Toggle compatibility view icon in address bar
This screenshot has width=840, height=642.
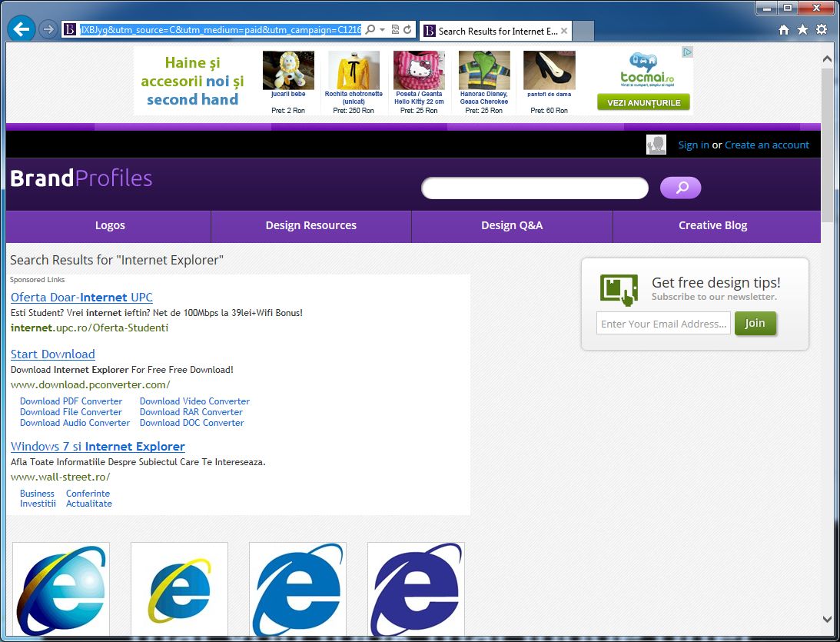point(395,29)
